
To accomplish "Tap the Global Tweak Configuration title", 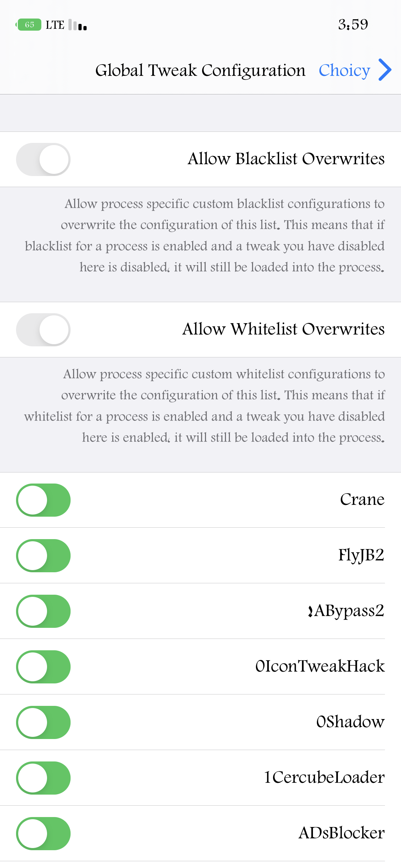I will click(x=200, y=70).
